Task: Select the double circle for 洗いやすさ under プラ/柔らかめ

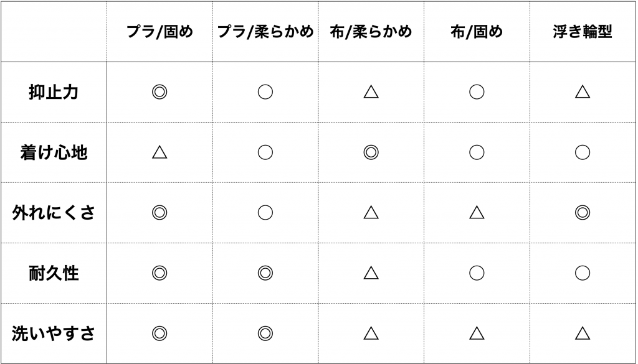Action: 265,333
